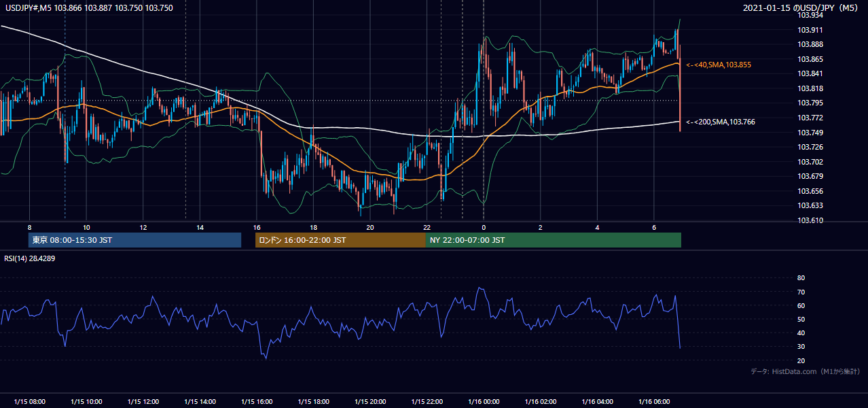Click hour tick 22 under price chart

[x=427, y=226]
